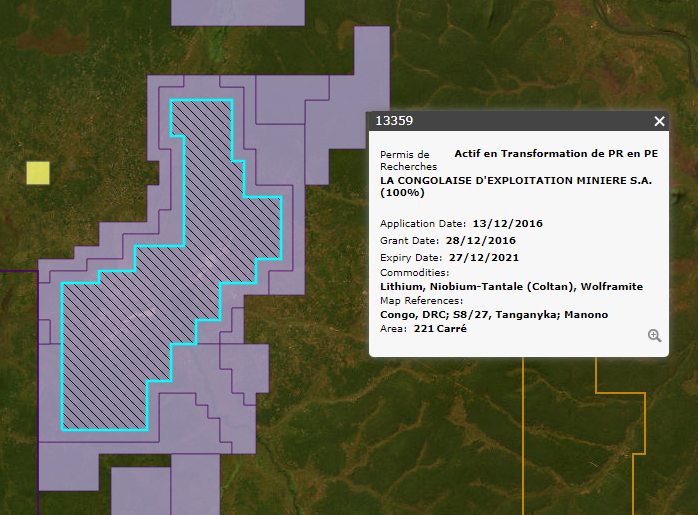Close the 13359 permit info popup
The image size is (698, 515).
[x=659, y=121]
